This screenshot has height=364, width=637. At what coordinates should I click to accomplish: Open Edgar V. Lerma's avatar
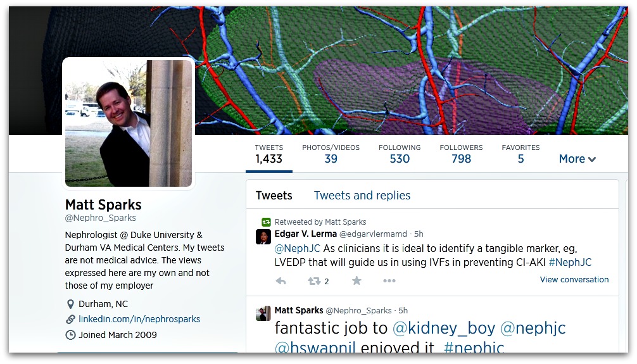point(263,237)
